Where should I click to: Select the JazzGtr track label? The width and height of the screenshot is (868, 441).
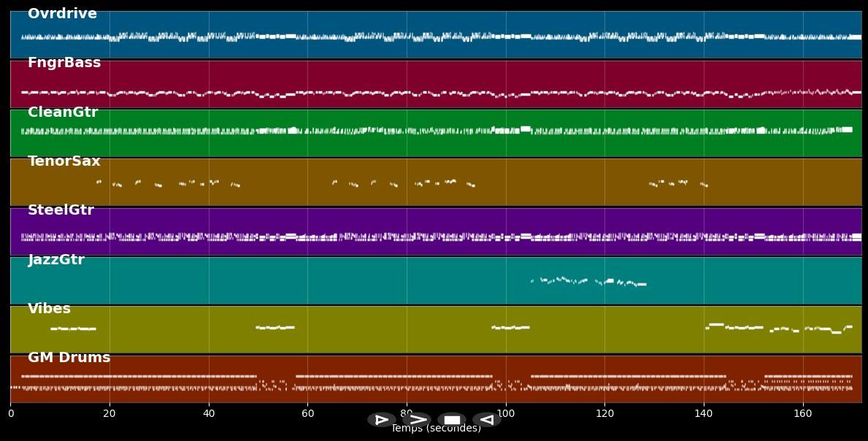(x=56, y=260)
